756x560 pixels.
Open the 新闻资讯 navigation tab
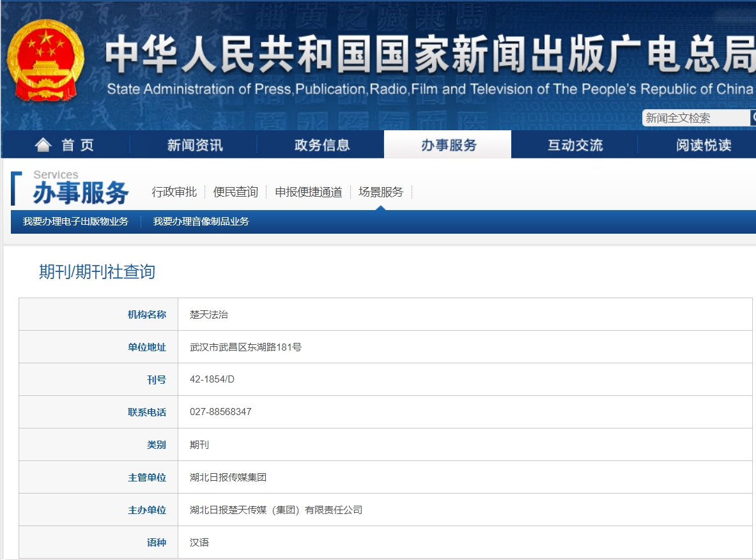(195, 145)
